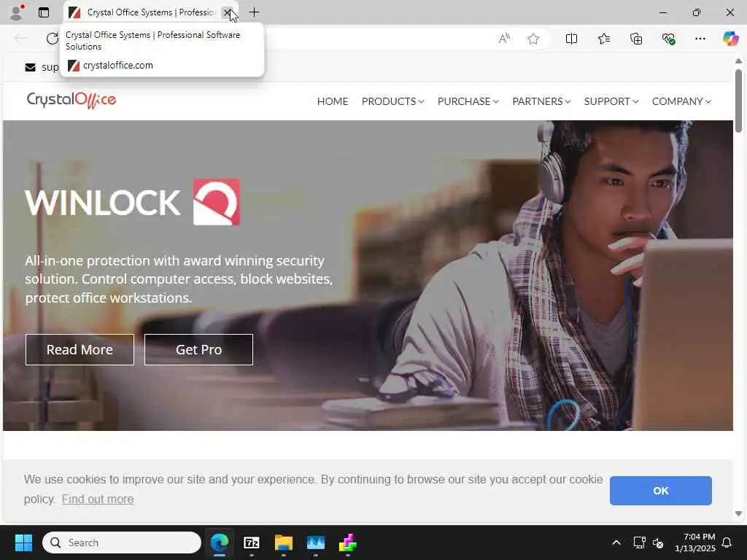
Task: Open the Find out more link
Action: 98,499
